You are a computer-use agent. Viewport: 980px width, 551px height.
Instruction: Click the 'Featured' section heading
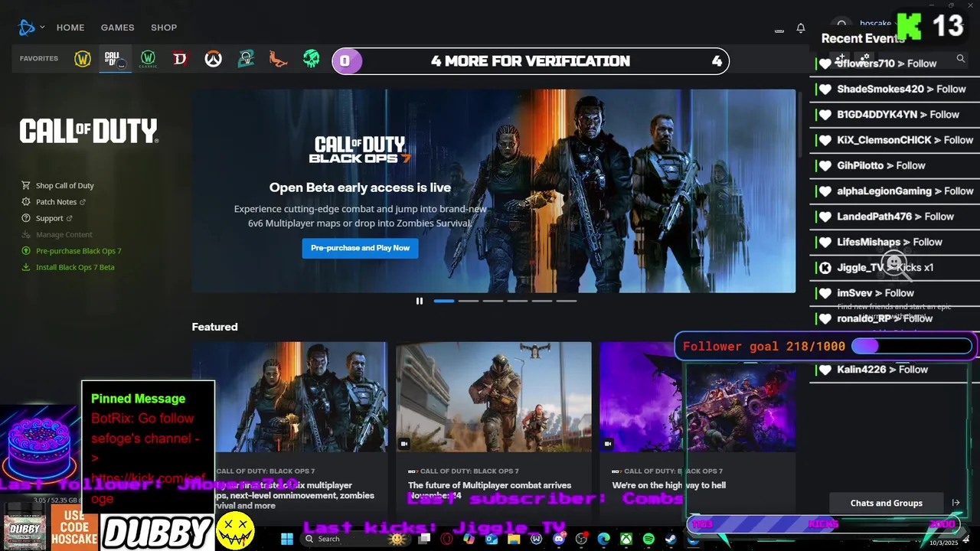(214, 327)
